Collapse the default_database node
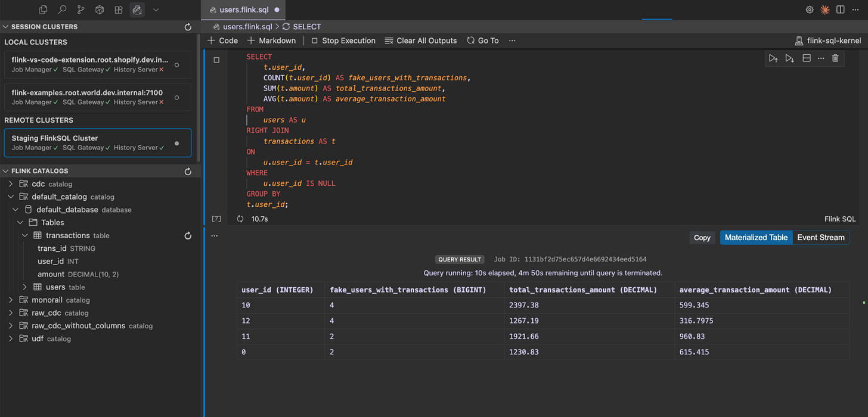Viewport: 868px width, 417px height. [x=16, y=210]
